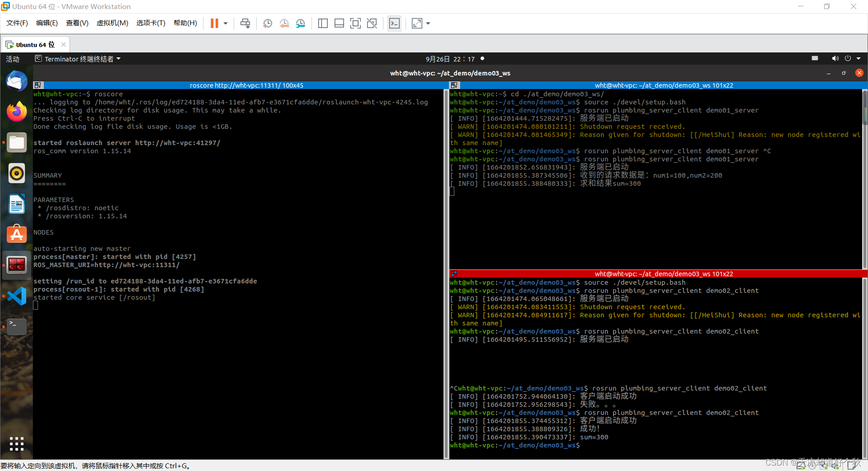The image size is (868, 471).
Task: Close the Ubuntu 64 位 tab
Action: point(63,44)
